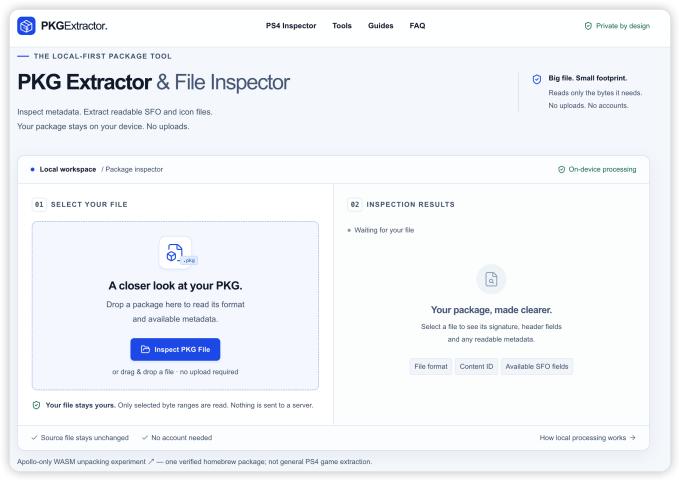
Task: Click the document search icon in results
Action: pyautogui.click(x=491, y=279)
